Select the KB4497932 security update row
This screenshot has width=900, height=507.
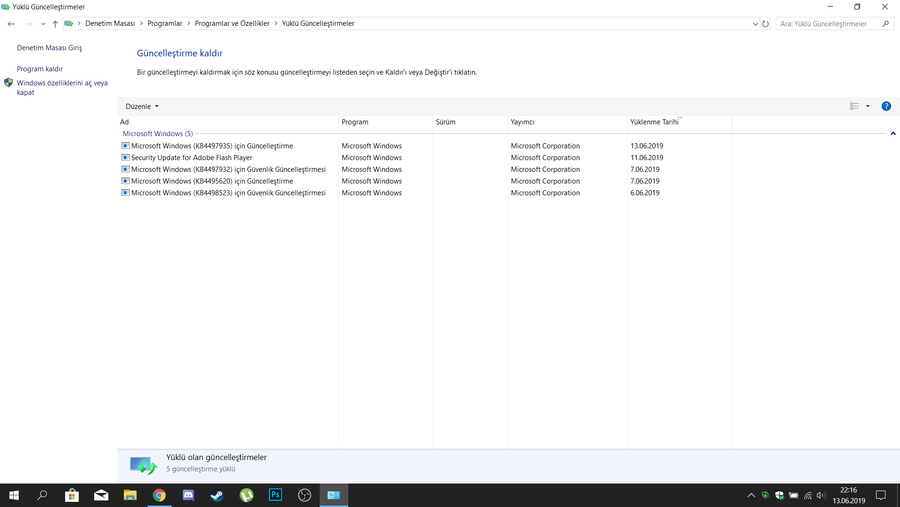pyautogui.click(x=425, y=169)
